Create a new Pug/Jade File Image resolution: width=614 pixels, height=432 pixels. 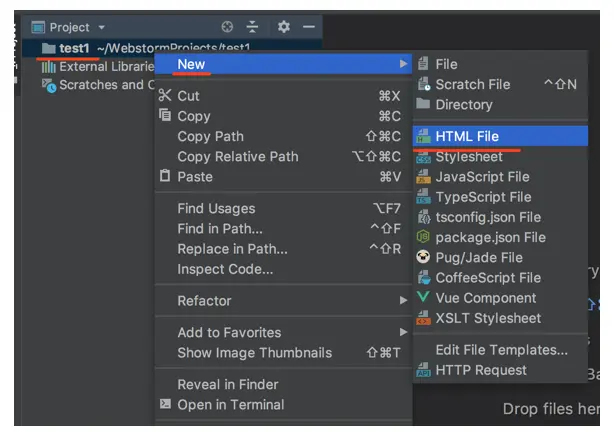(500, 258)
